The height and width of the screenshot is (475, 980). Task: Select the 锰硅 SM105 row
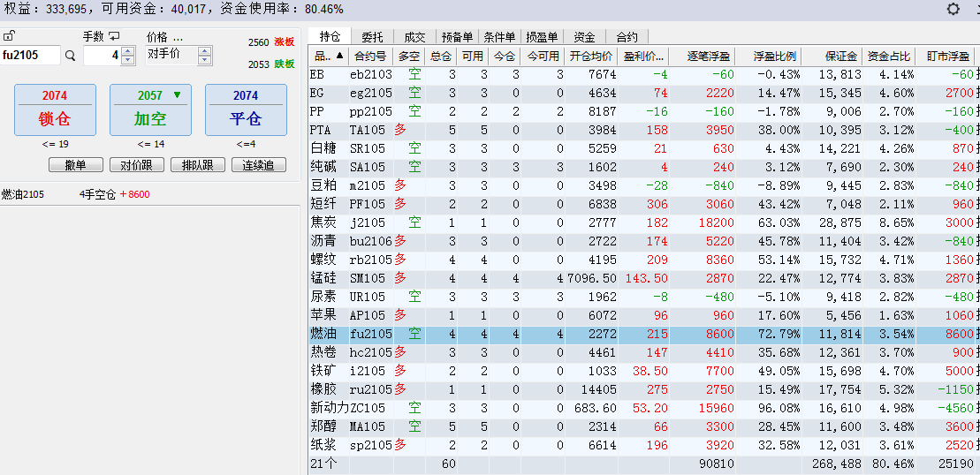643,278
